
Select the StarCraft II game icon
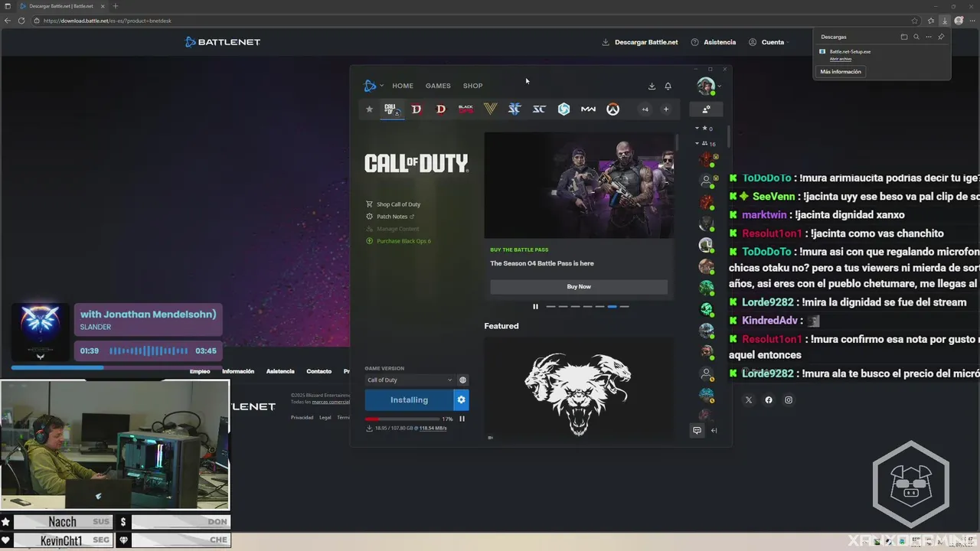coord(514,109)
